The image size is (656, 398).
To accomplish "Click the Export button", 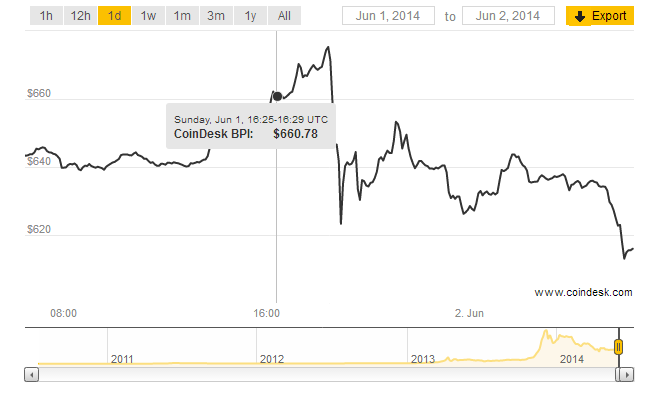I will (600, 16).
